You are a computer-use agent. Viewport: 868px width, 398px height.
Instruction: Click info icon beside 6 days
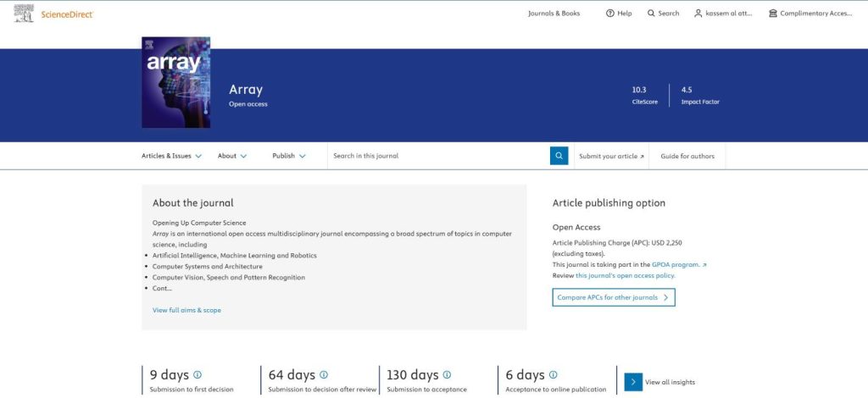click(x=553, y=375)
